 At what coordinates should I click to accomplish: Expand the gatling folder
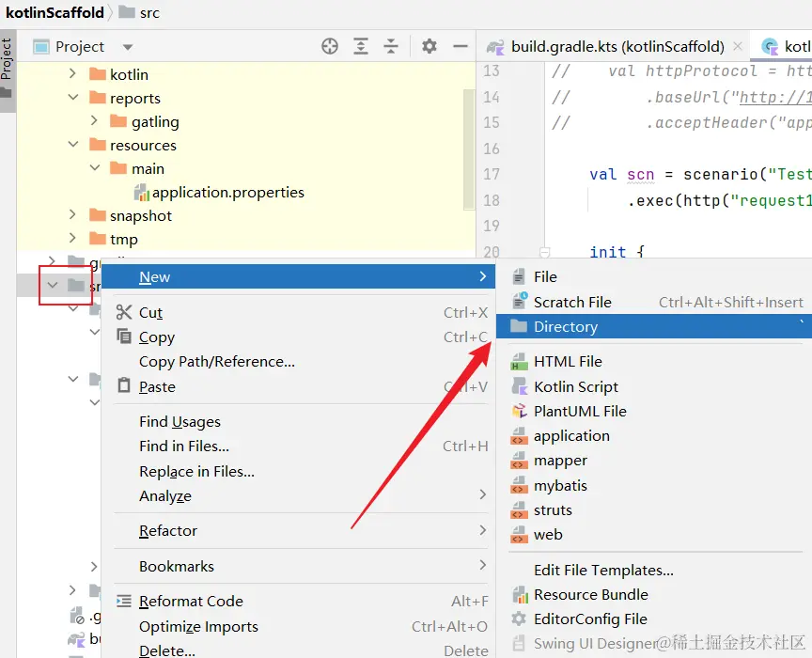point(94,120)
